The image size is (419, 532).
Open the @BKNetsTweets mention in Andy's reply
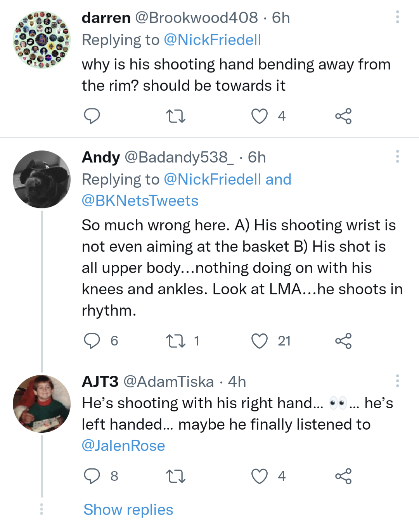pyautogui.click(x=140, y=201)
